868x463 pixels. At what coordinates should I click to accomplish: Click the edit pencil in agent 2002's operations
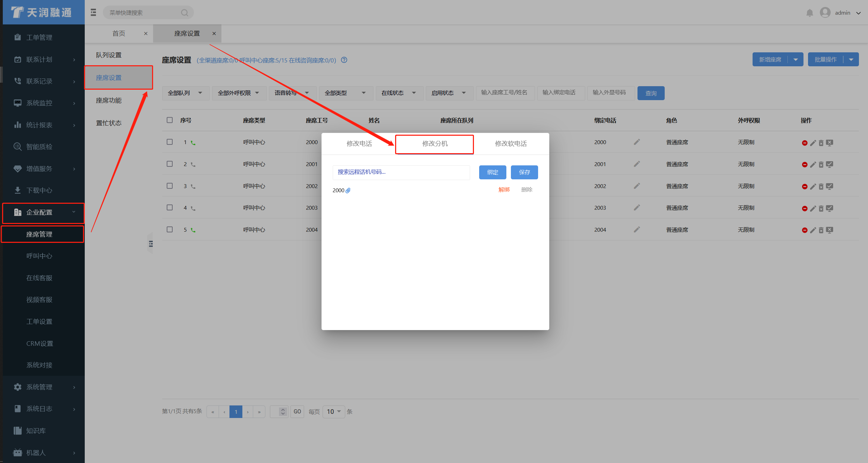click(x=813, y=187)
